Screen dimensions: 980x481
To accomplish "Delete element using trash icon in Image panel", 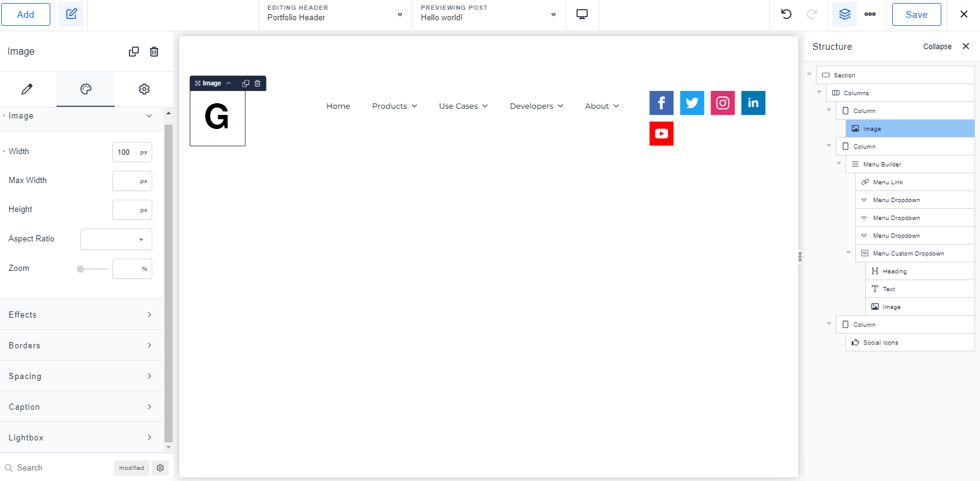I will coord(154,52).
